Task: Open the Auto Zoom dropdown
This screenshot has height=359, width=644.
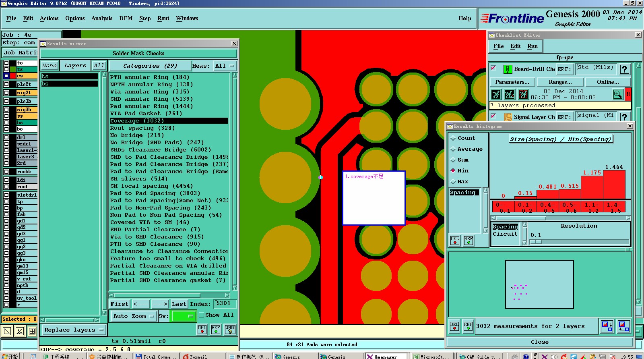Action: (x=133, y=316)
